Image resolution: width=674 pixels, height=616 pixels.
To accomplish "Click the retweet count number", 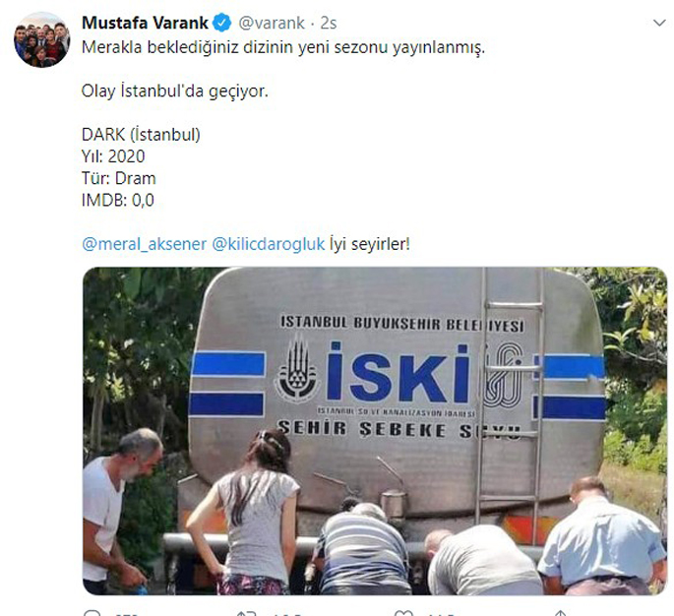I will [x=286, y=613].
